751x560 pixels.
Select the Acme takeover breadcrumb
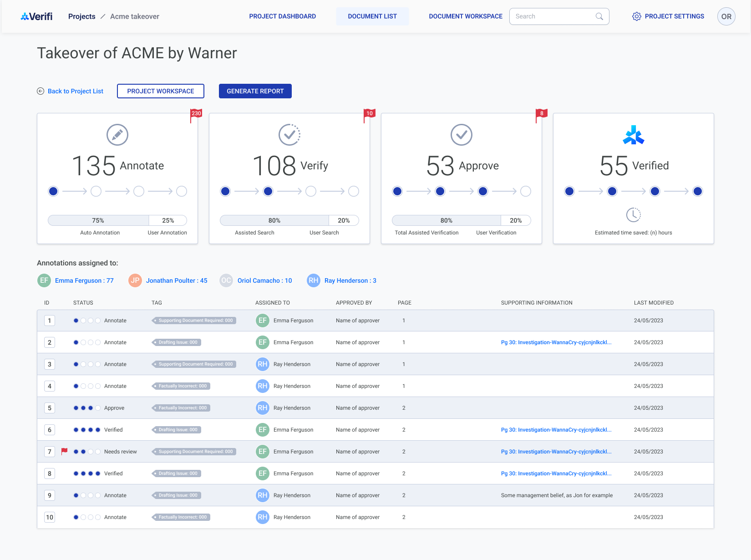pos(135,16)
